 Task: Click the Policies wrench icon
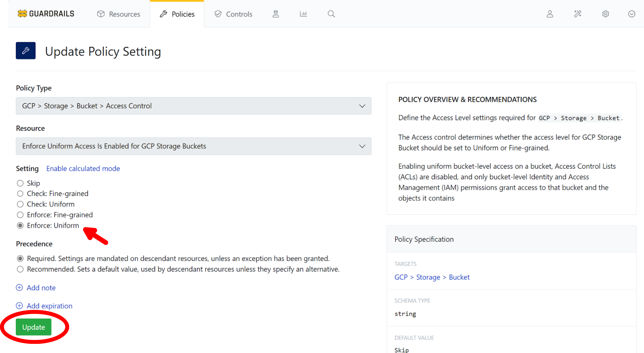click(x=163, y=14)
